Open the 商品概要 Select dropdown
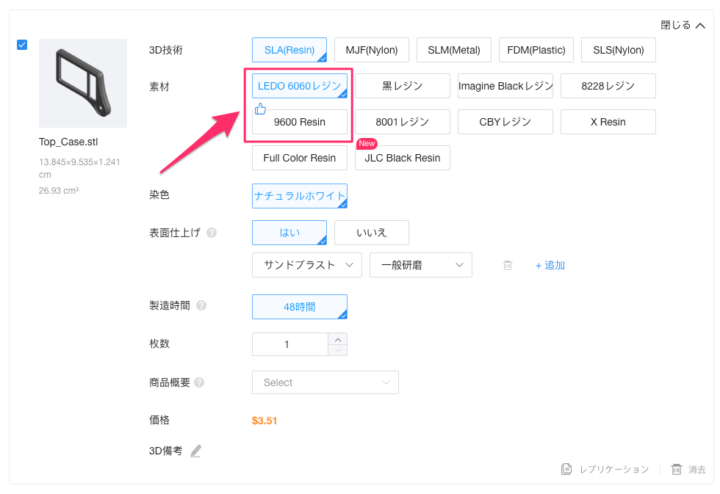The image size is (720, 494). [325, 382]
